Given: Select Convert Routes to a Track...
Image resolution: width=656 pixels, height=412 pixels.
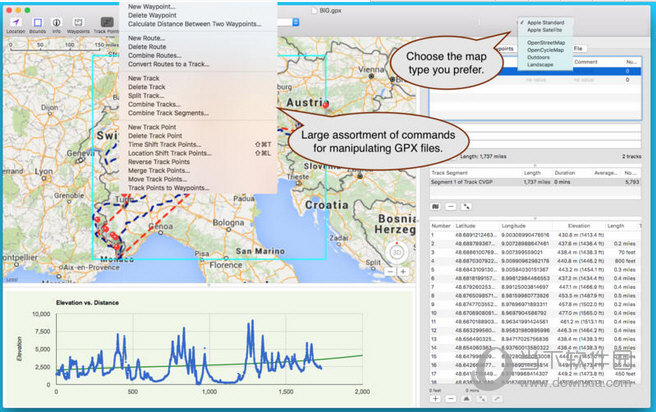Looking at the screenshot, I should (169, 64).
